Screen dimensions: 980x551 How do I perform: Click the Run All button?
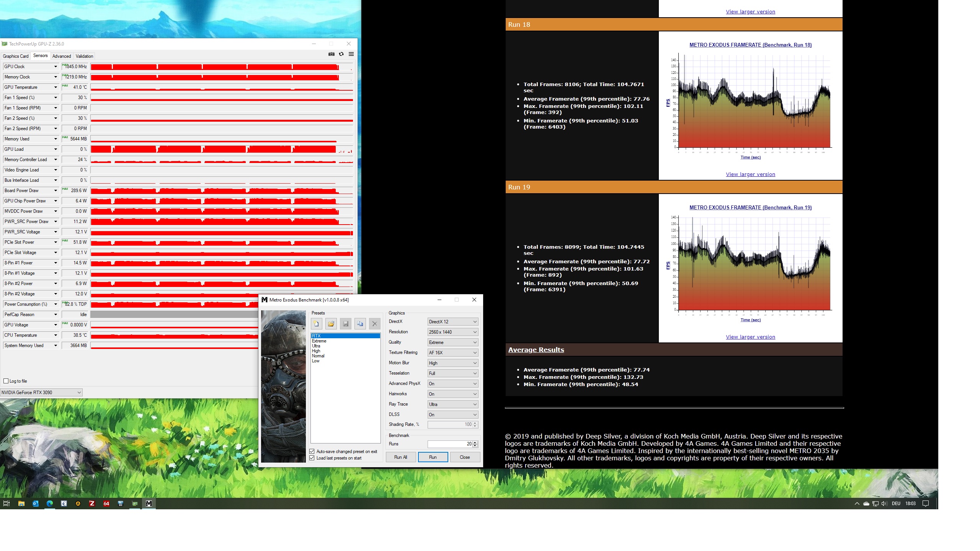click(x=400, y=457)
